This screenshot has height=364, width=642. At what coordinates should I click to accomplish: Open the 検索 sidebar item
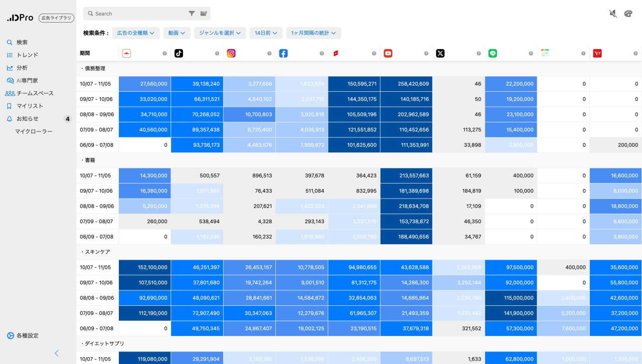pyautogui.click(x=22, y=42)
